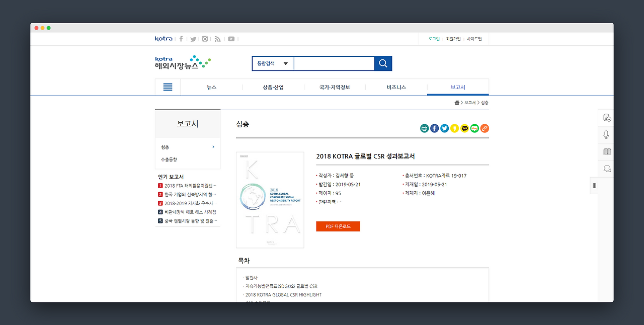Open the 통합검색 search type dropdown

(273, 63)
